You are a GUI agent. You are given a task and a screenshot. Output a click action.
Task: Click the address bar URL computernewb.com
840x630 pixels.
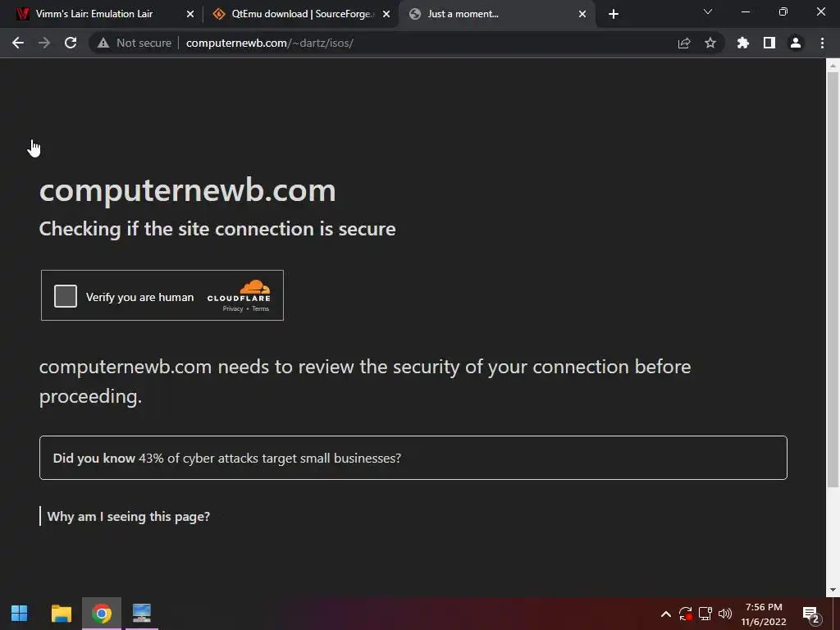269,43
